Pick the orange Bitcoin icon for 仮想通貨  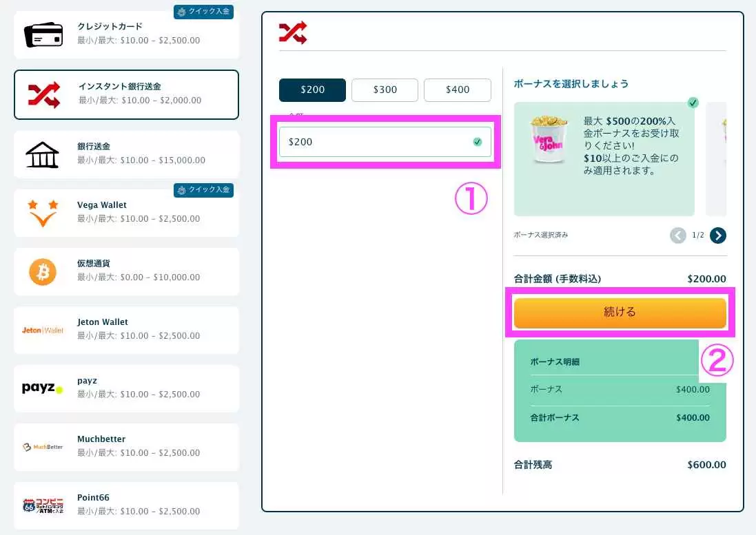[43, 272]
